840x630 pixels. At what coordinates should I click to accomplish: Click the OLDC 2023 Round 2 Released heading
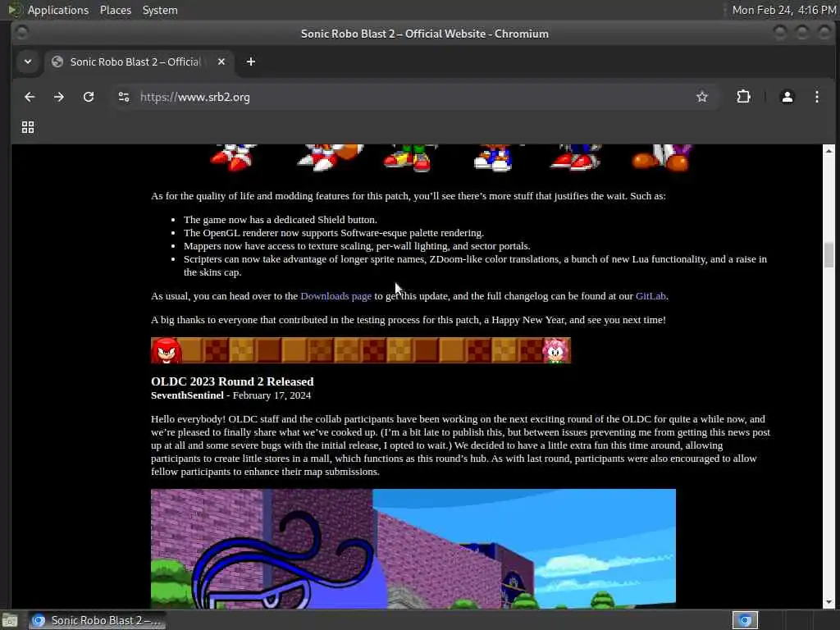coord(232,381)
